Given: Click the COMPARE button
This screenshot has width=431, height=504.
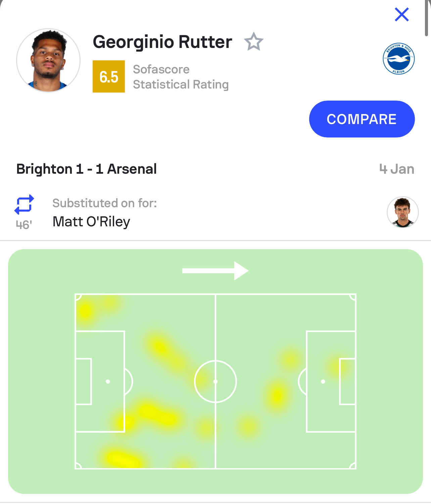Looking at the screenshot, I should coord(362,119).
